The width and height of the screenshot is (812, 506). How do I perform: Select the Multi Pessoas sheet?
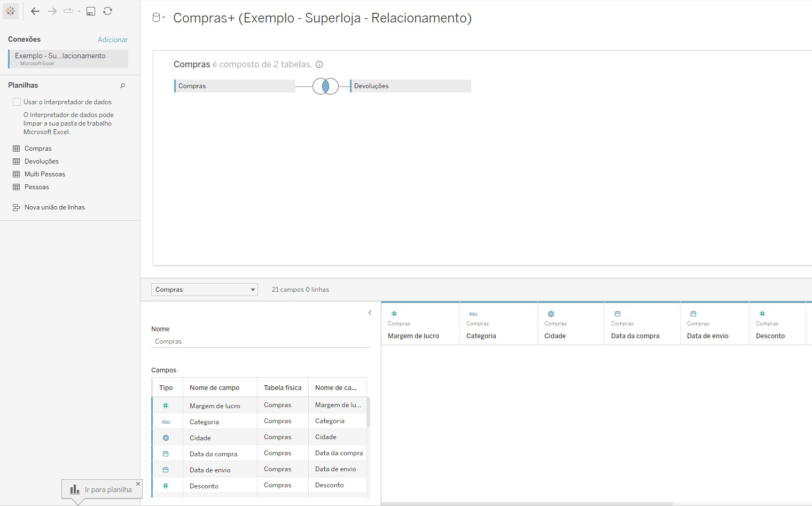click(x=45, y=174)
